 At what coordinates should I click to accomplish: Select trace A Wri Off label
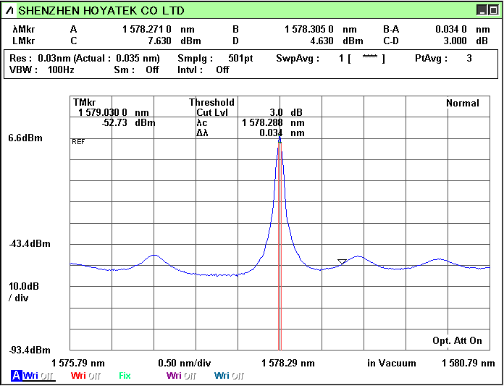point(33,376)
